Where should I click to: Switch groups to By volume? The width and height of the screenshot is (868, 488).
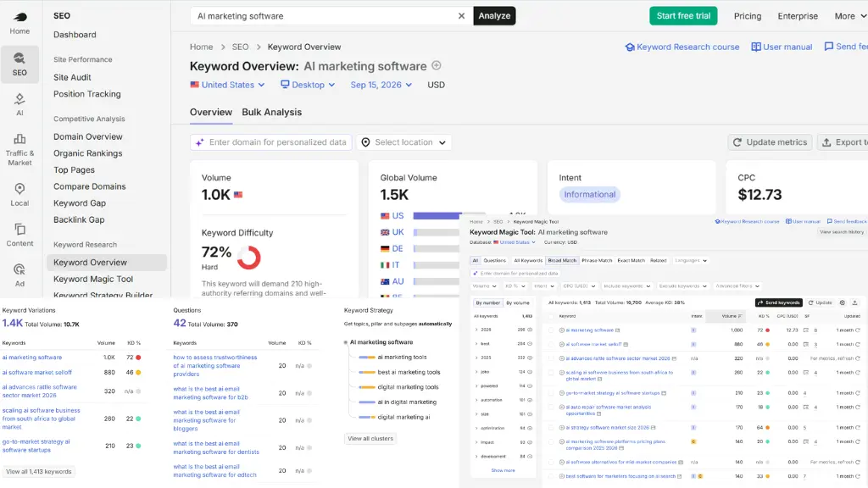pyautogui.click(x=518, y=302)
